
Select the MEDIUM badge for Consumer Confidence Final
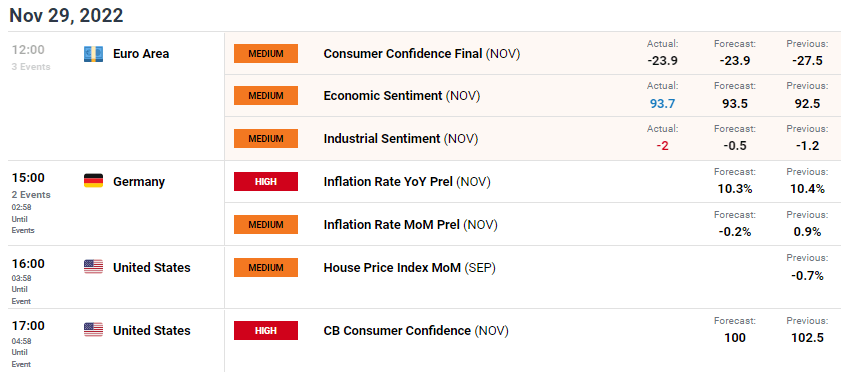point(265,54)
